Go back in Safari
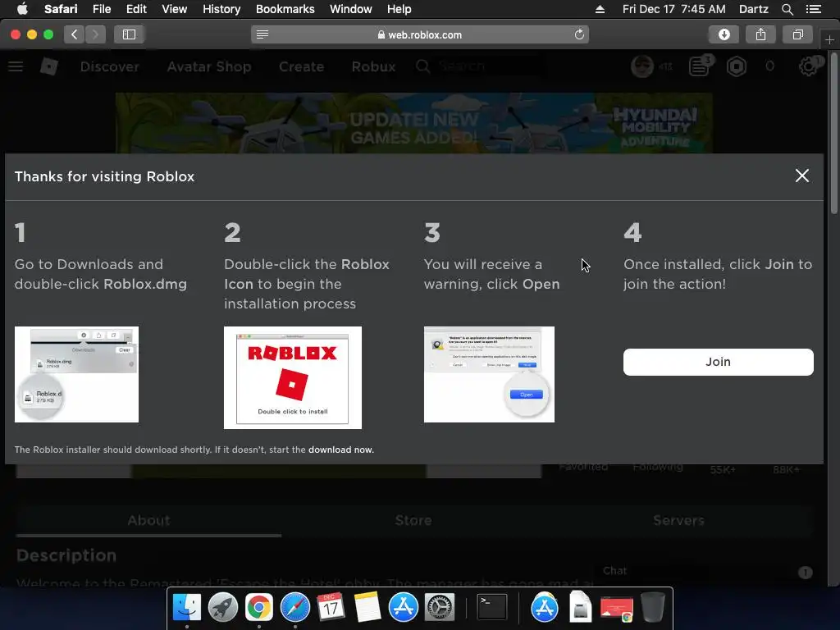This screenshot has width=840, height=630. (75, 34)
